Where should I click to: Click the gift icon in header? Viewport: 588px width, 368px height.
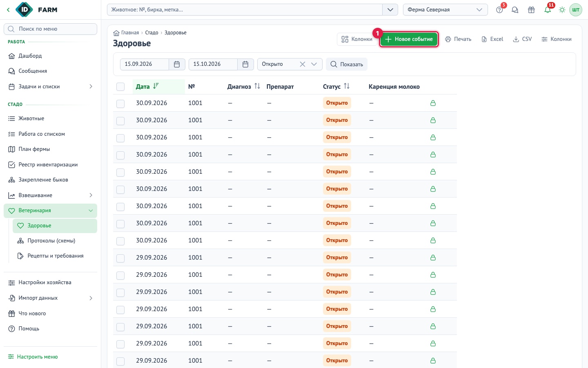tap(531, 10)
